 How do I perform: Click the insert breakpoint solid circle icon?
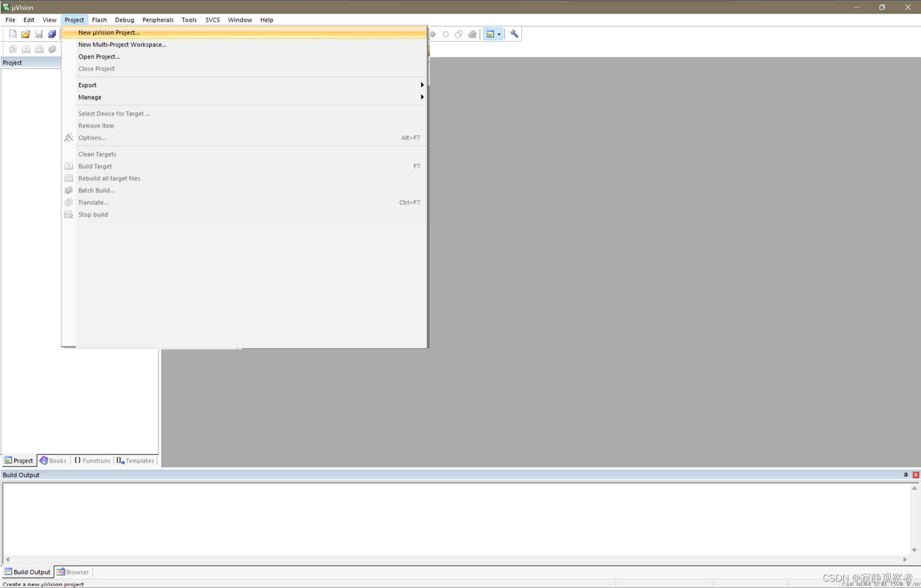coord(433,34)
